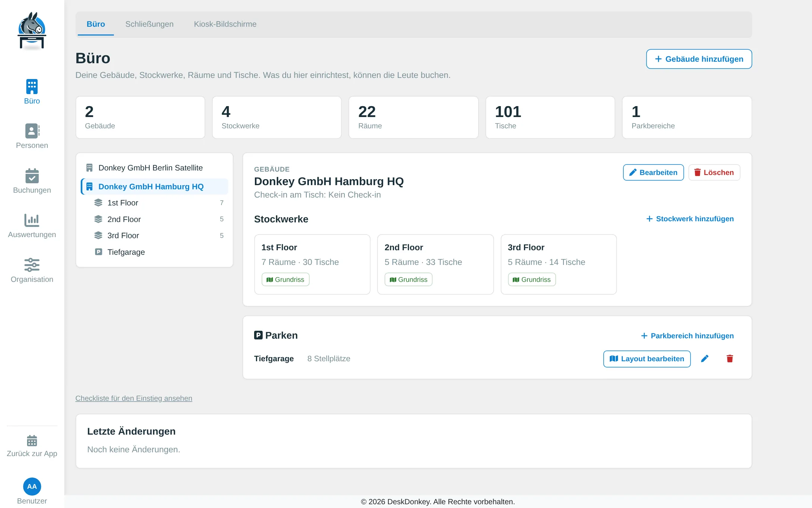This screenshot has height=508, width=812.
Task: Click the DeskDonkey donkey logo
Action: pyautogui.click(x=32, y=31)
